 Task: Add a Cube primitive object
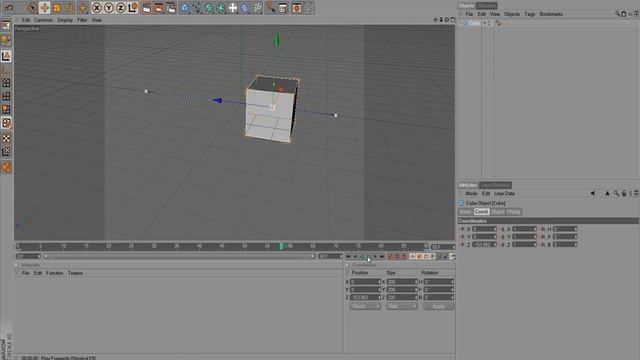(x=185, y=8)
